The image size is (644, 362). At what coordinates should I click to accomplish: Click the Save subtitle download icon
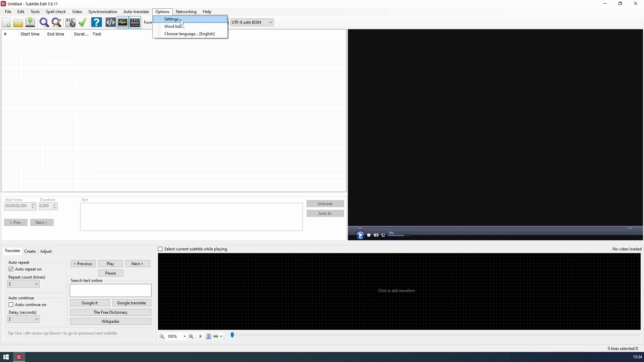[x=30, y=22]
